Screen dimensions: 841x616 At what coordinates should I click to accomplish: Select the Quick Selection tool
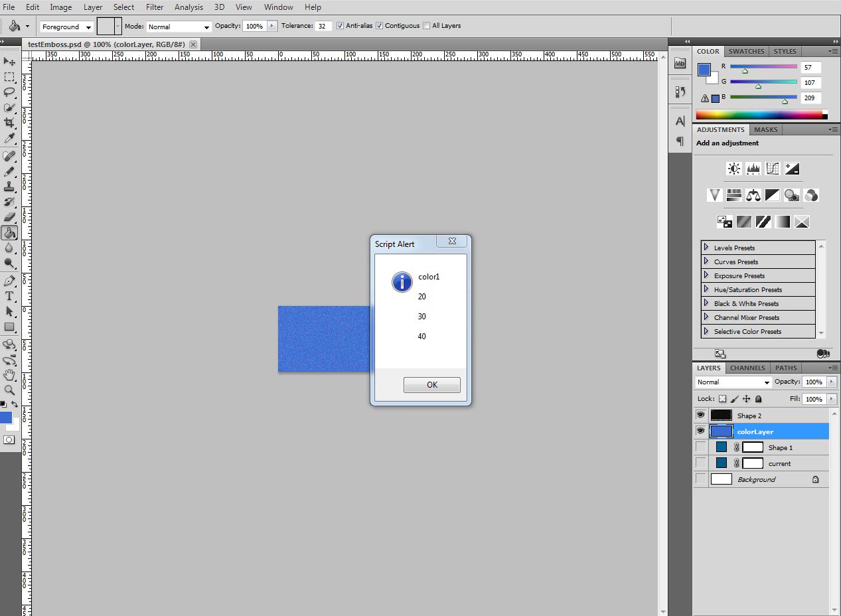coord(9,107)
